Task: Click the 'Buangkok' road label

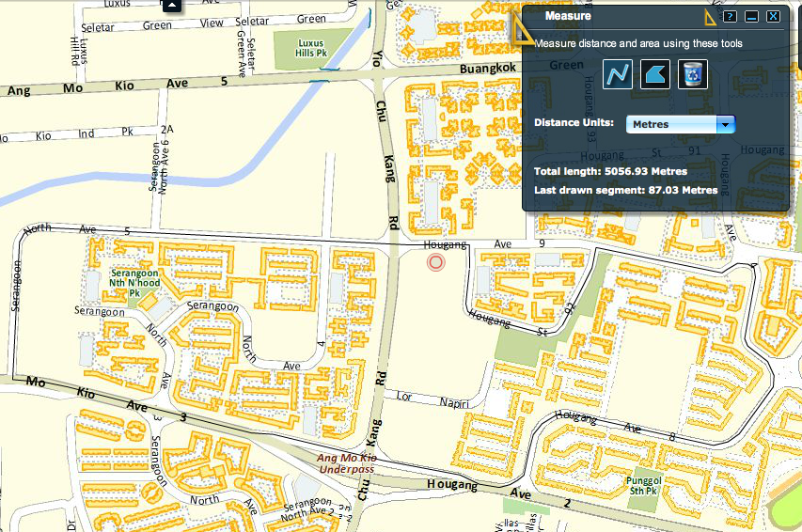Action: [487, 69]
